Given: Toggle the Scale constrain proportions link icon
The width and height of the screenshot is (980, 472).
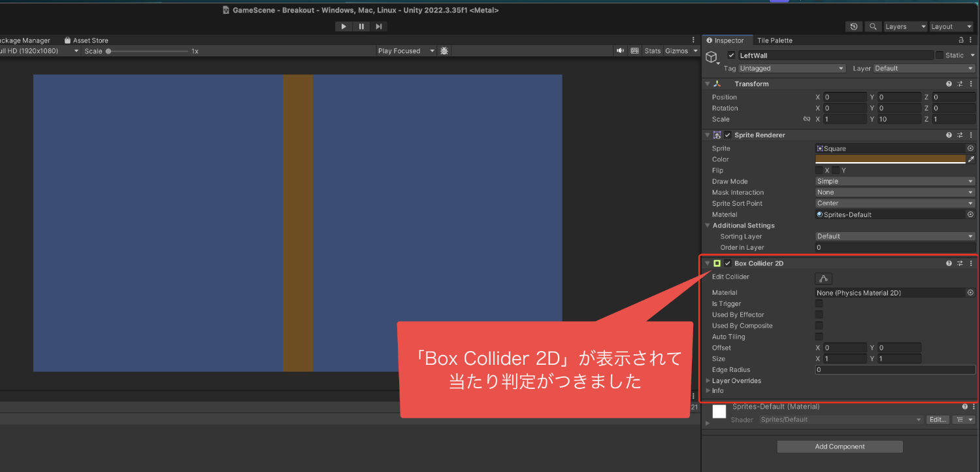Looking at the screenshot, I should (807, 119).
